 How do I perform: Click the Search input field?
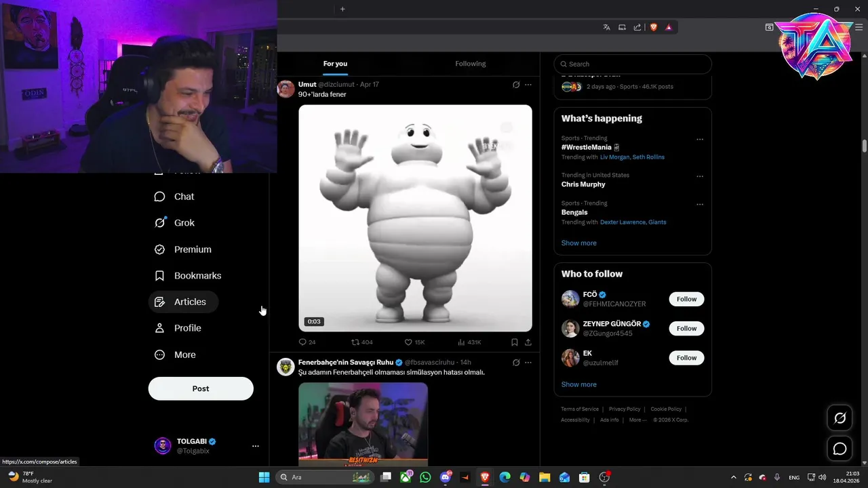click(x=633, y=64)
